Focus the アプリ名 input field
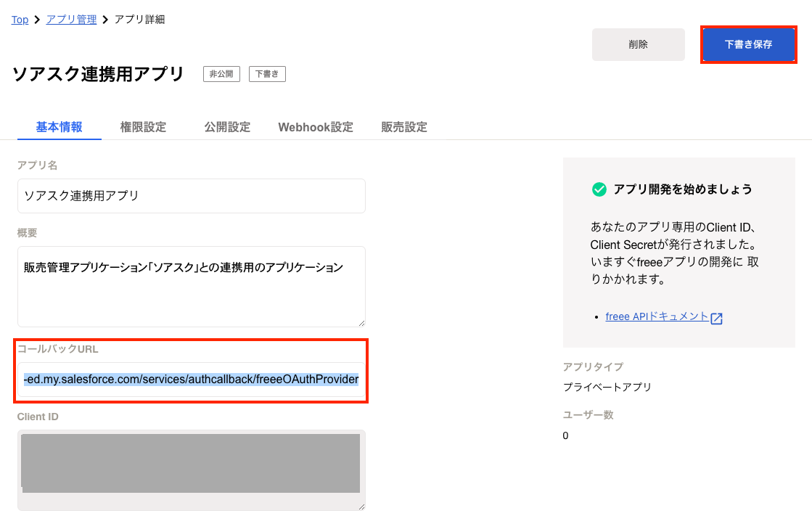 [x=191, y=196]
